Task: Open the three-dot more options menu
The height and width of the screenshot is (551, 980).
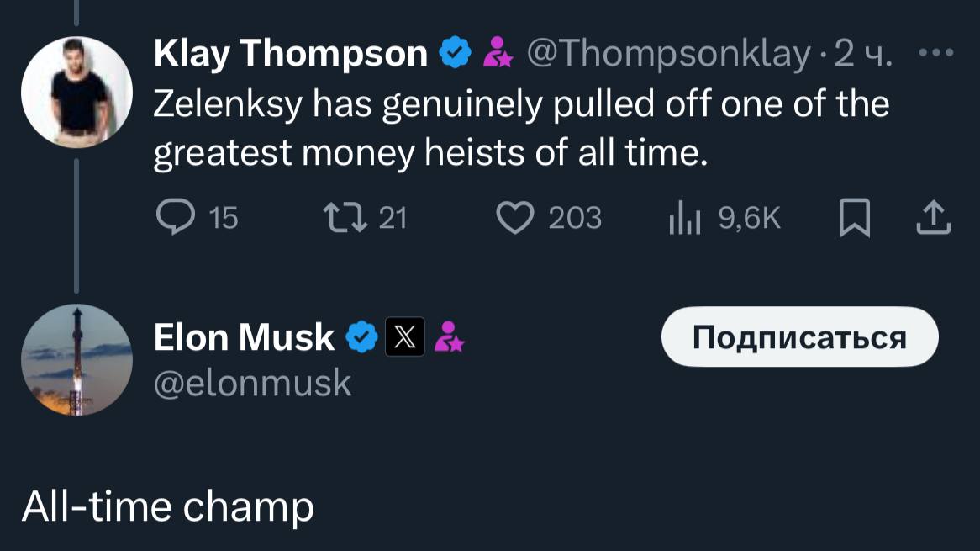Action: coord(936,53)
